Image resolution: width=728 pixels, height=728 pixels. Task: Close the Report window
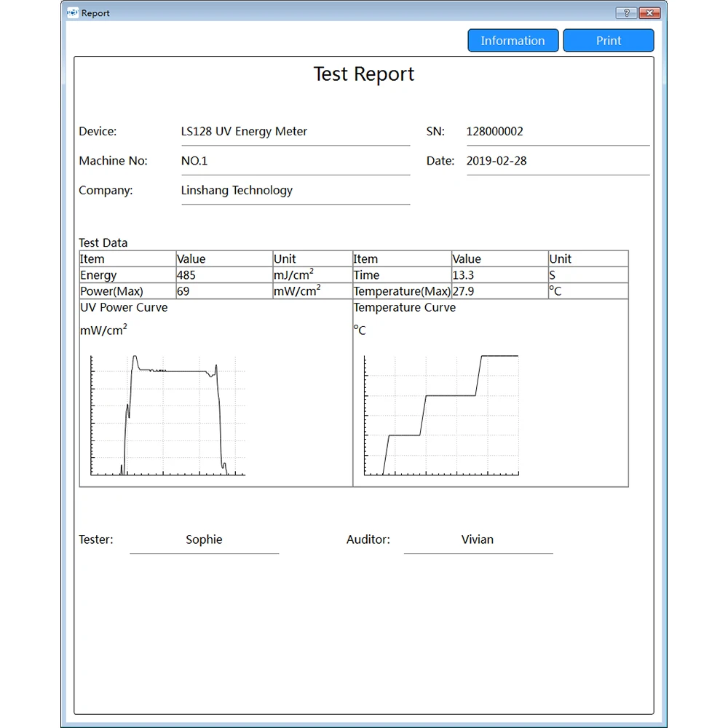tap(649, 13)
